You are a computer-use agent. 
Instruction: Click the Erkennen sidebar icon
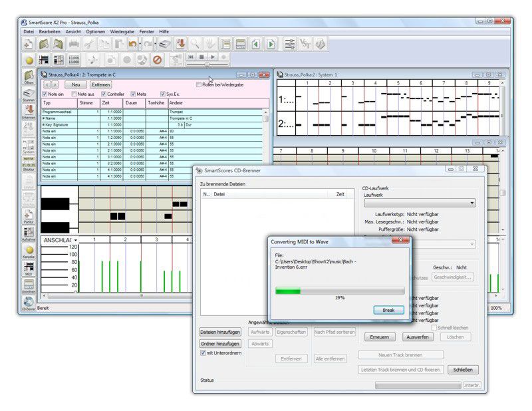tap(29, 112)
